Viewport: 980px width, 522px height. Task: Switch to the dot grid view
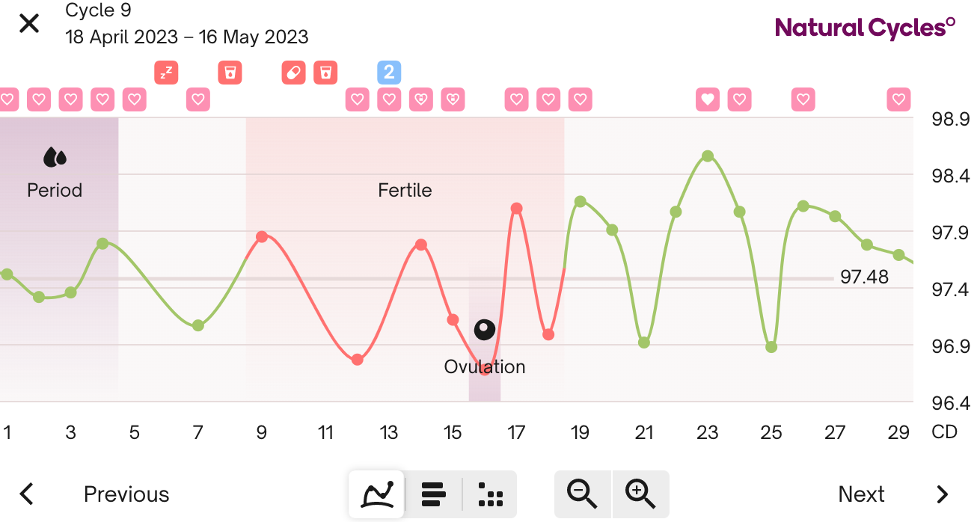pos(491,494)
